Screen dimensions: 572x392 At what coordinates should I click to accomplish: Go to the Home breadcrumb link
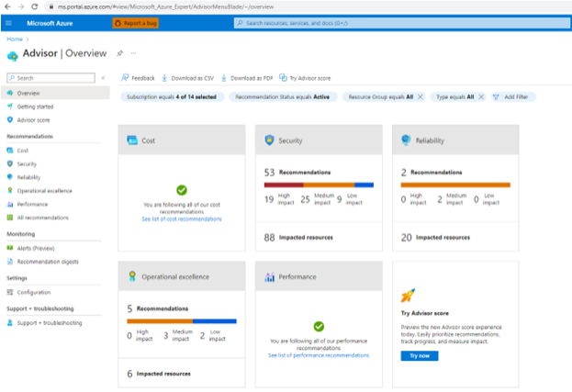tap(15, 39)
